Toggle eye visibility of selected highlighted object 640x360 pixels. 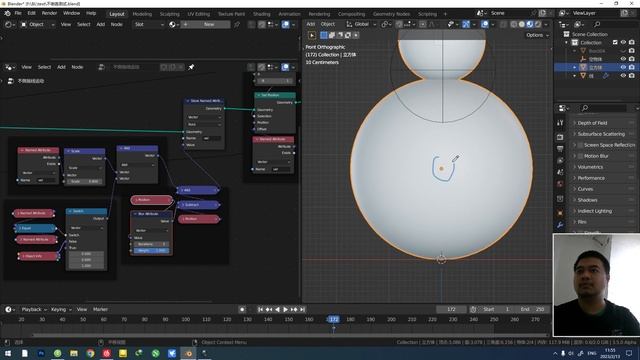623,67
